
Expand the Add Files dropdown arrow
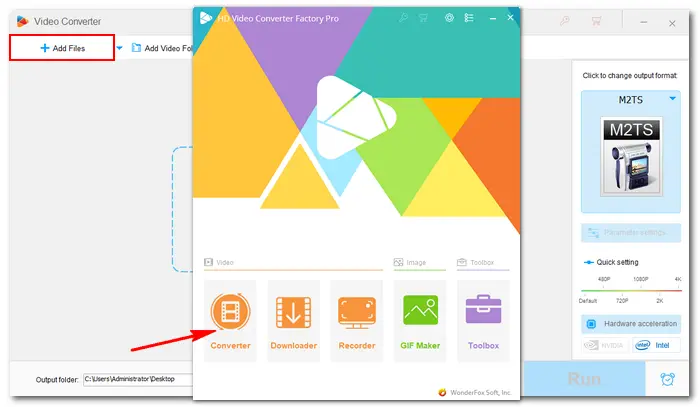(119, 48)
